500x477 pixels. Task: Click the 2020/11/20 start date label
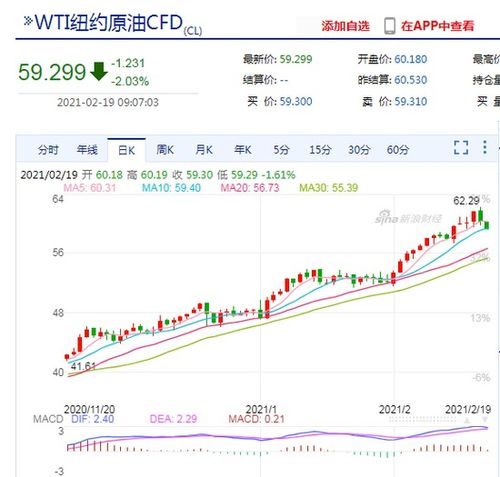89,409
